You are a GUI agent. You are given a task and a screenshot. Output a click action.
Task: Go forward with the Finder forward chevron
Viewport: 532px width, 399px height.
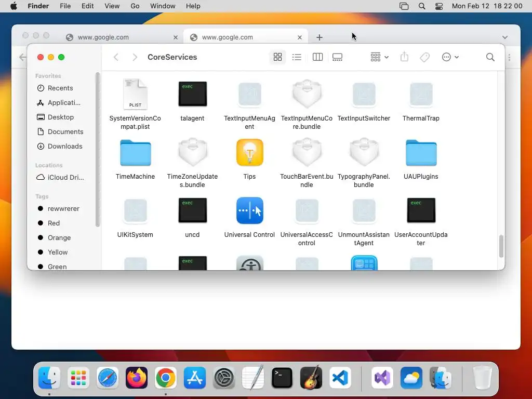pos(135,57)
